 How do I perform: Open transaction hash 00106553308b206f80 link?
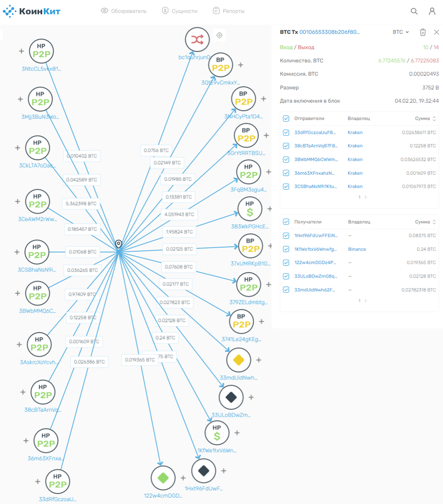329,32
